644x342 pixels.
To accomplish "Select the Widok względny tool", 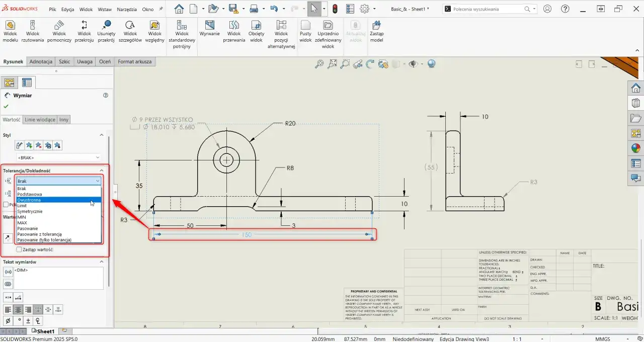I will click(154, 31).
